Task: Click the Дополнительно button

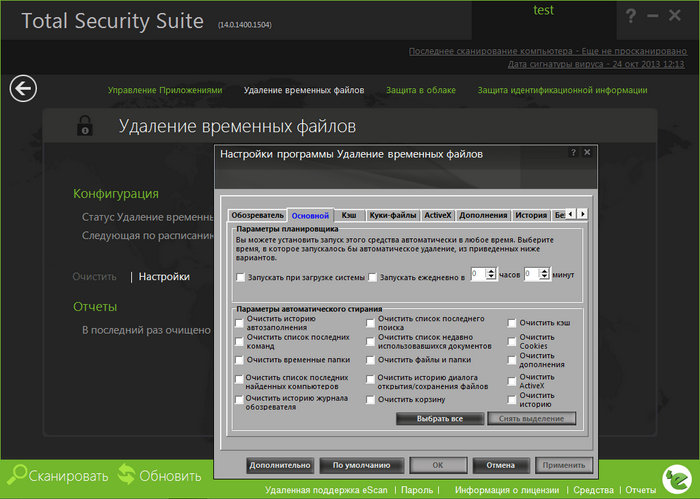Action: pyautogui.click(x=280, y=465)
